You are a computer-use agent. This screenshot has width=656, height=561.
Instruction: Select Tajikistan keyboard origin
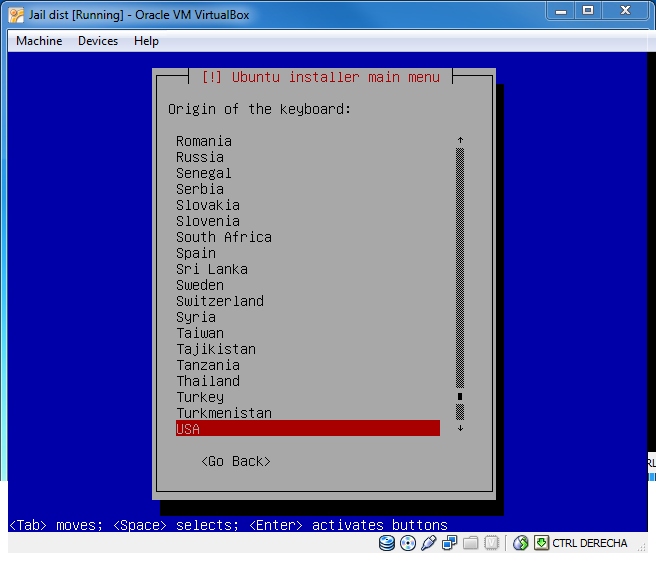[x=308, y=349]
